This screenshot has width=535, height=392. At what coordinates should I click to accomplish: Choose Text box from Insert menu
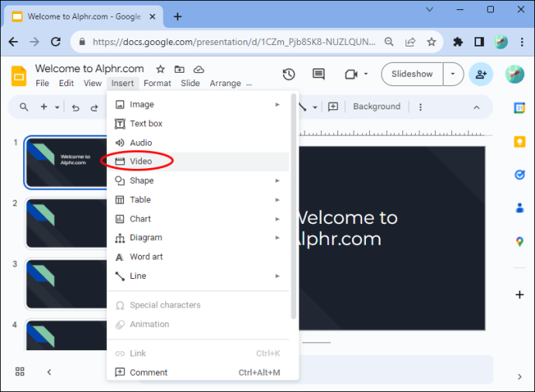click(198, 123)
